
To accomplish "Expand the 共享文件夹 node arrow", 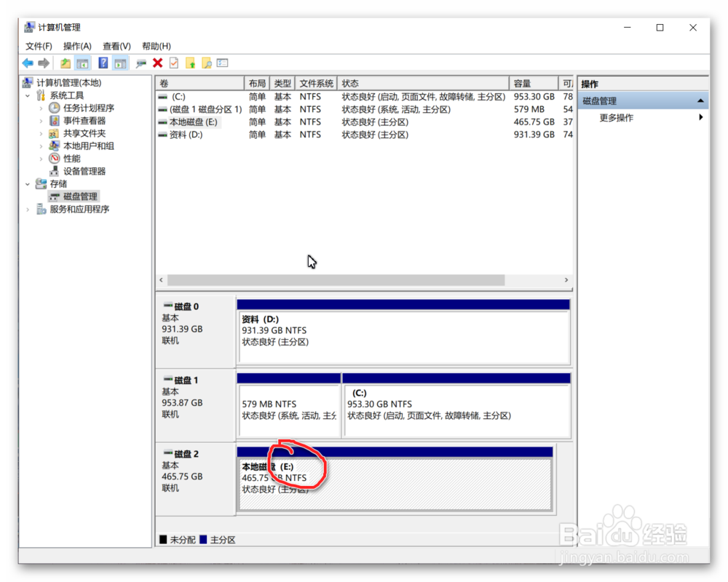I will point(41,133).
